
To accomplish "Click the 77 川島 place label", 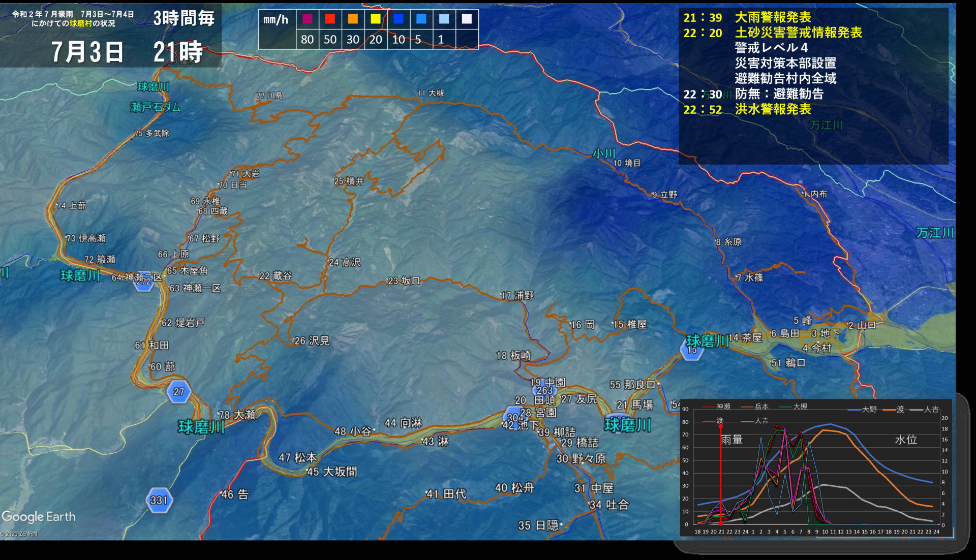I will click(x=270, y=96).
